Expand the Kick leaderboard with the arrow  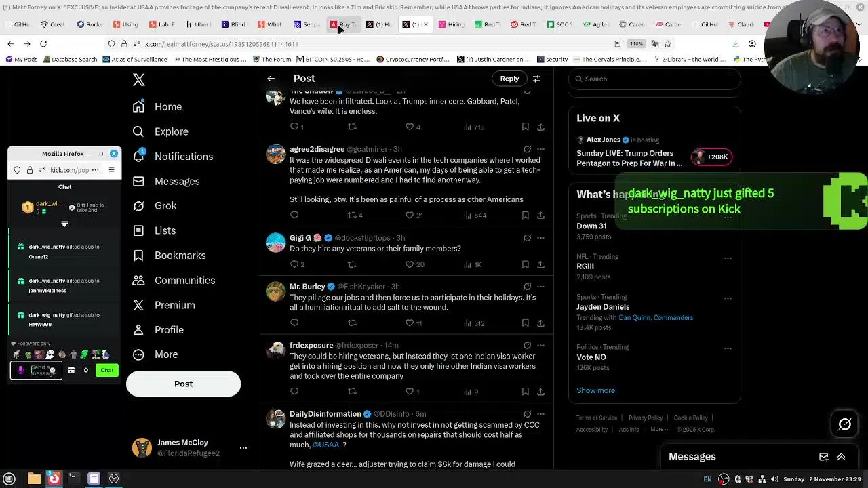coord(64,224)
